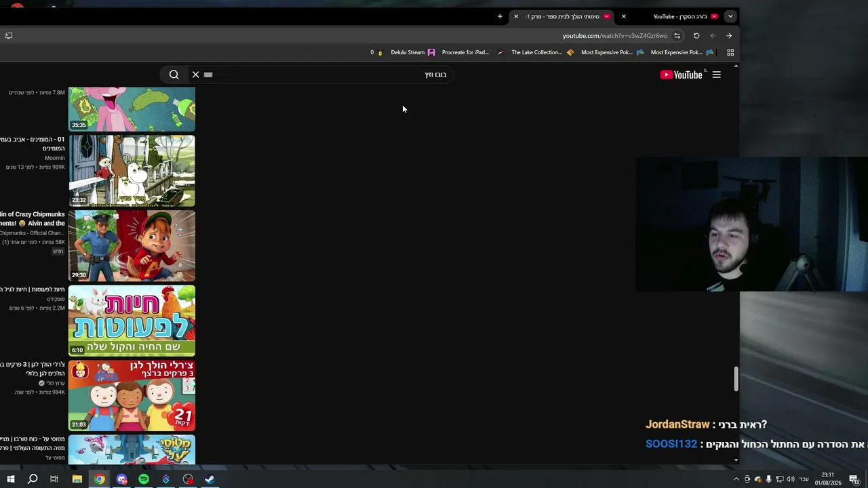
Task: Click the microphone tray icon
Action: pyautogui.click(x=768, y=479)
